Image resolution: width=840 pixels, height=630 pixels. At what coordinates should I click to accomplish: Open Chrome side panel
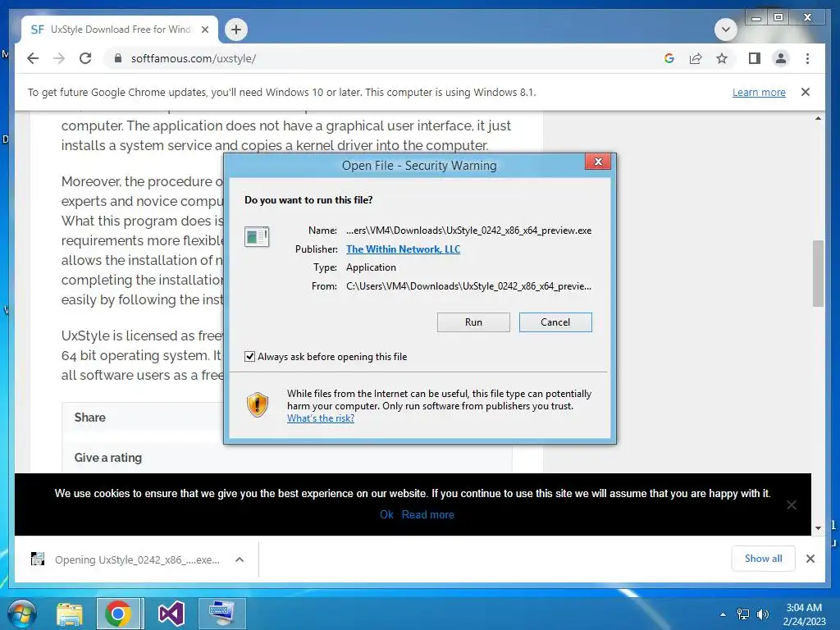[755, 58]
